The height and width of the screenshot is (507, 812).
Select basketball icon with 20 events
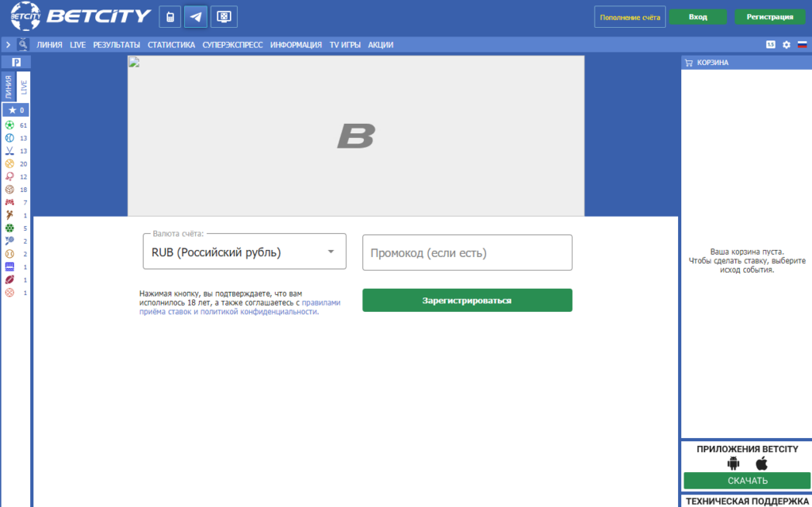(x=10, y=163)
